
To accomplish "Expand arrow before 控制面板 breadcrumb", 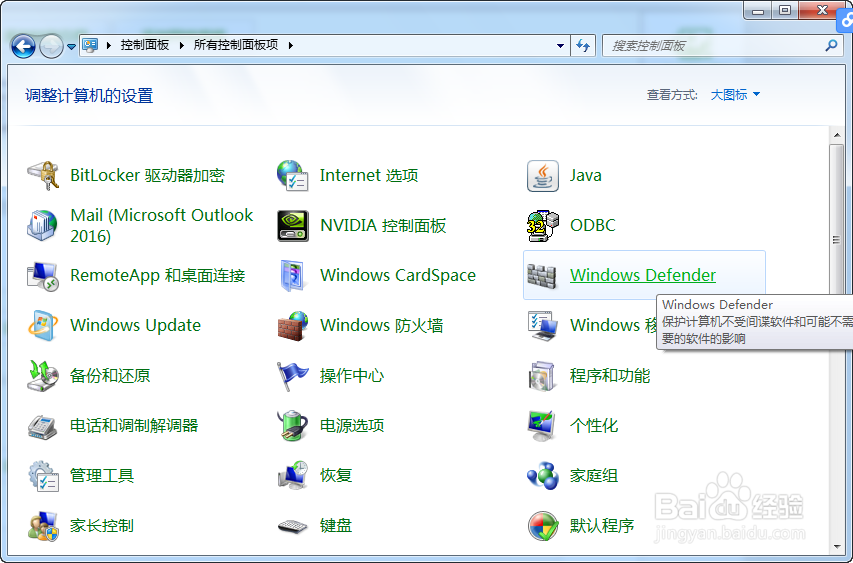I will click(109, 46).
